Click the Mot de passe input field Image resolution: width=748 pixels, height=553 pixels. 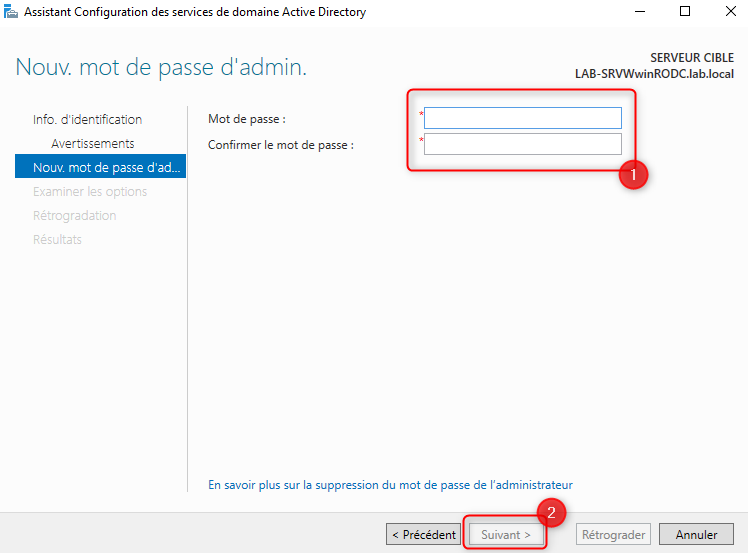(x=522, y=118)
